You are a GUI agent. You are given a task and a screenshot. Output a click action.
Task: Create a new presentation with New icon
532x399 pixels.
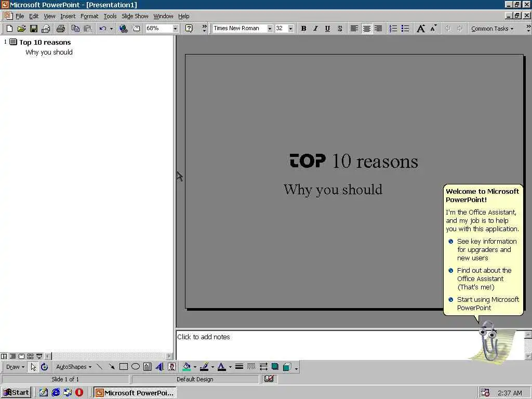[9, 29]
